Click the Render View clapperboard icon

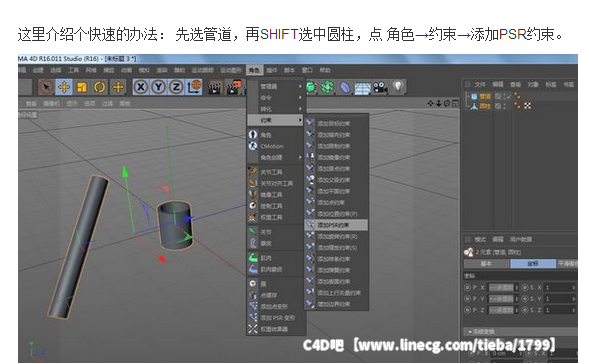tap(215, 87)
